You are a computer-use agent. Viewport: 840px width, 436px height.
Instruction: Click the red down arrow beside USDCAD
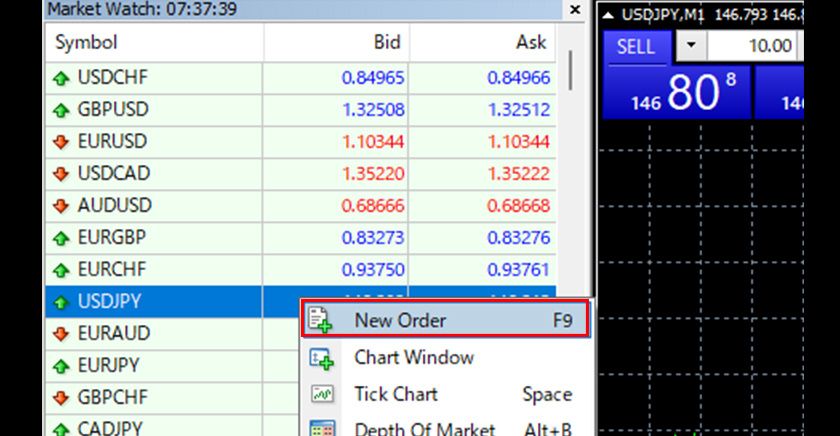[x=61, y=174]
